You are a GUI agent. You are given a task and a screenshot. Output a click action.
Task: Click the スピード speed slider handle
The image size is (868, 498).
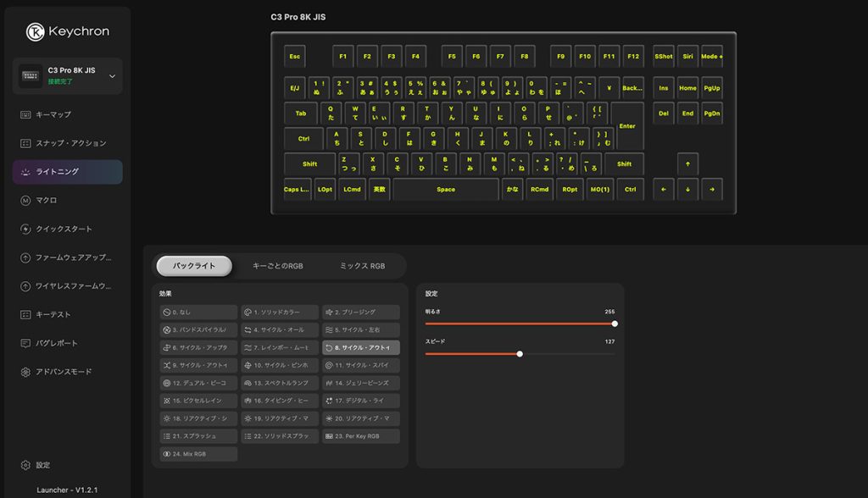520,354
